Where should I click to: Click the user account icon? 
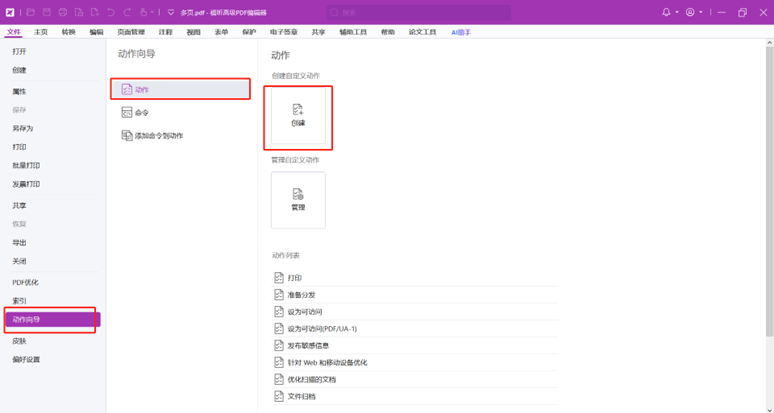(690, 12)
